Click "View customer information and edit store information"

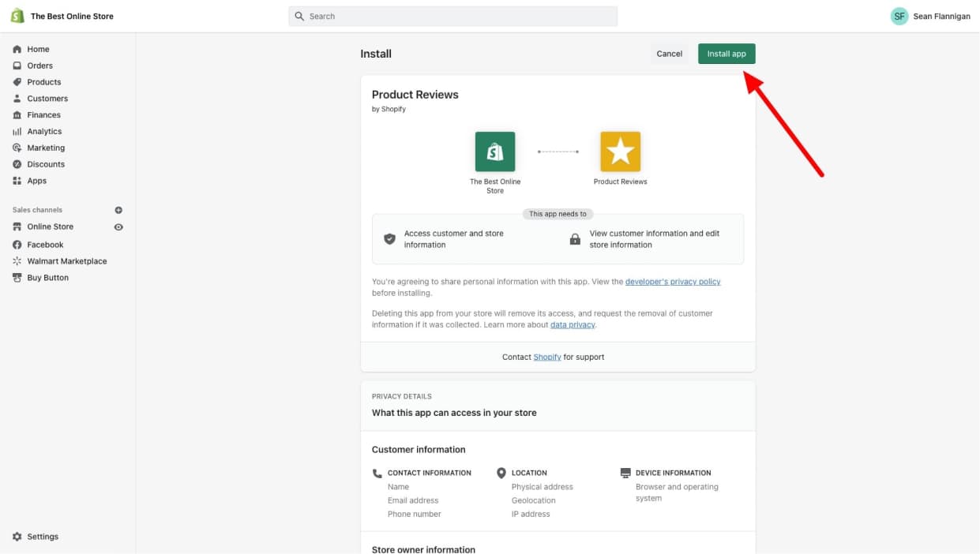655,239
